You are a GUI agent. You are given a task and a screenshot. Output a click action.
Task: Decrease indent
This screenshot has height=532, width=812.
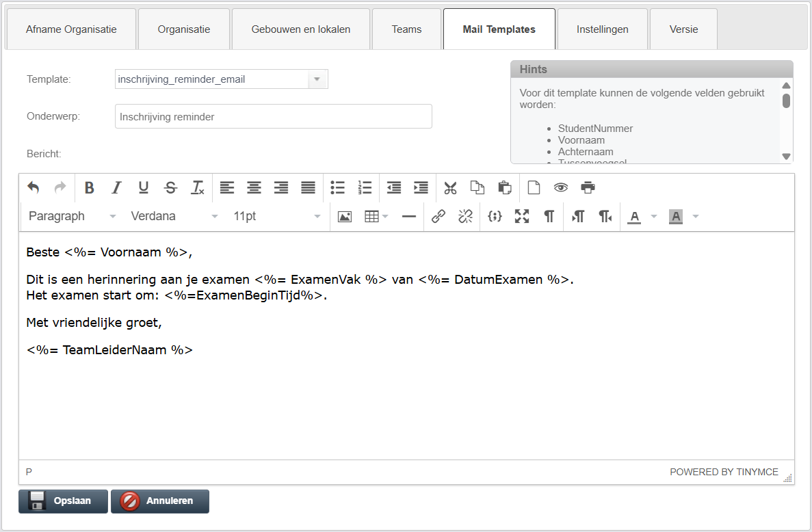tap(394, 187)
